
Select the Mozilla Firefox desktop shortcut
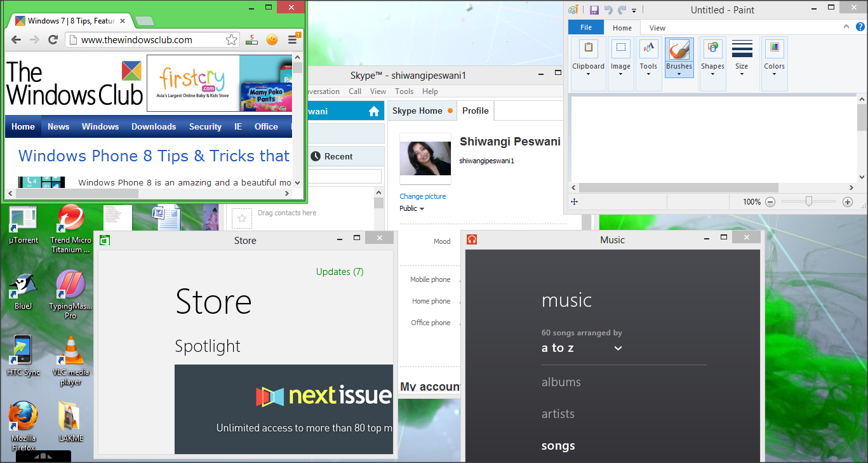point(23,424)
